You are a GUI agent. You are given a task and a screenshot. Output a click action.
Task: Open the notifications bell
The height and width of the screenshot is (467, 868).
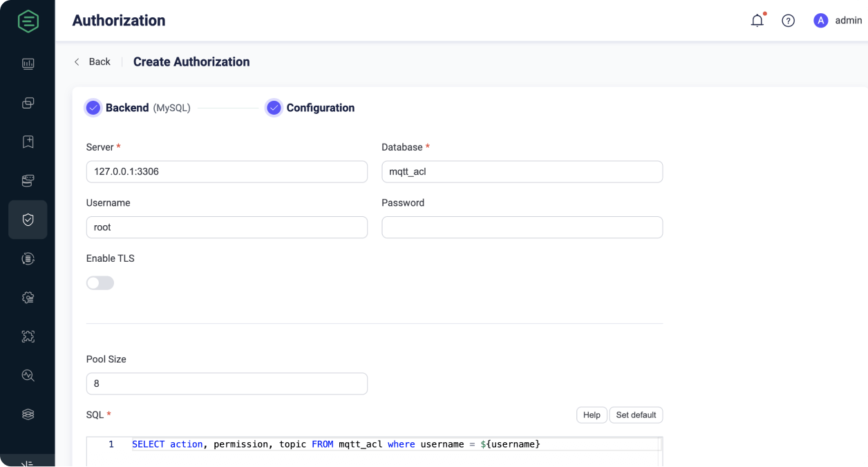click(x=757, y=21)
